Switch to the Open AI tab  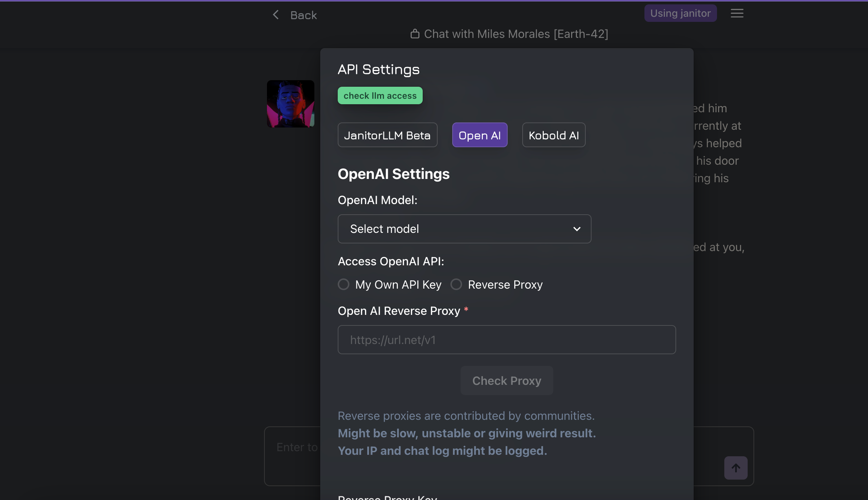pyautogui.click(x=480, y=135)
